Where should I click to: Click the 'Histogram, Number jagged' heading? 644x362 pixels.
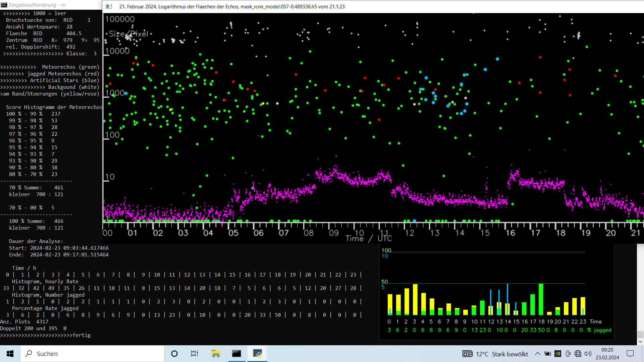[48, 295]
